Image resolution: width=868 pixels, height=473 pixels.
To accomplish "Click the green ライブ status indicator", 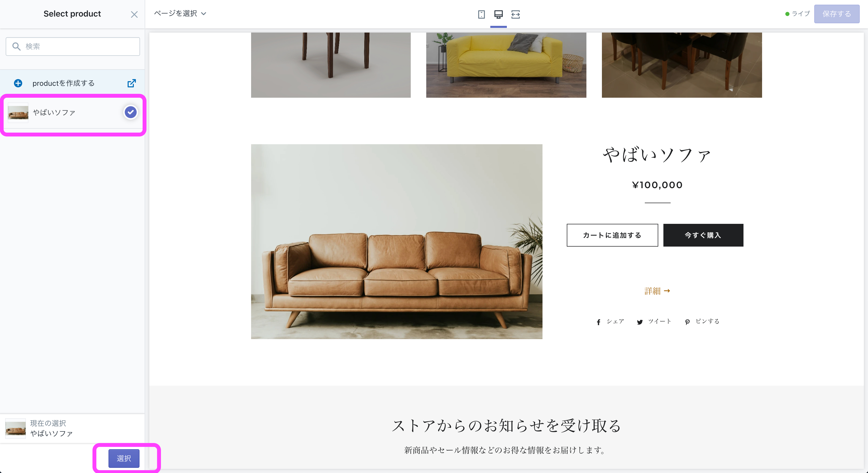I will pos(787,14).
